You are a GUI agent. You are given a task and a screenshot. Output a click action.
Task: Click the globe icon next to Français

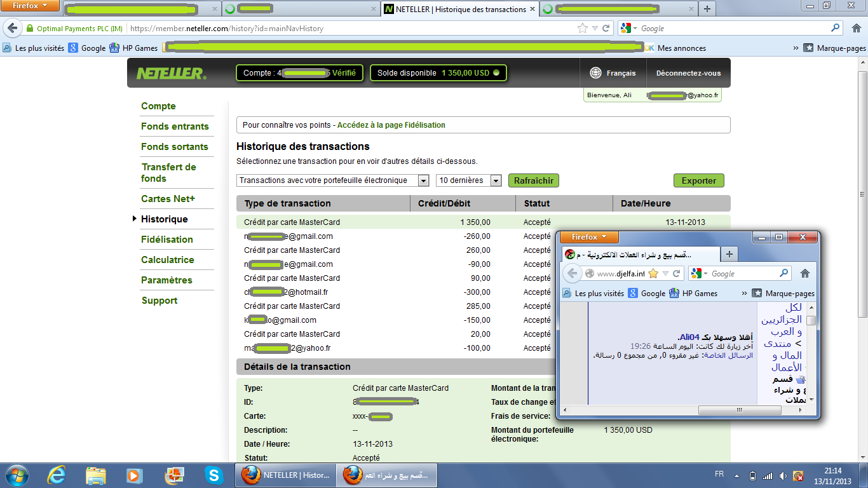coord(595,73)
